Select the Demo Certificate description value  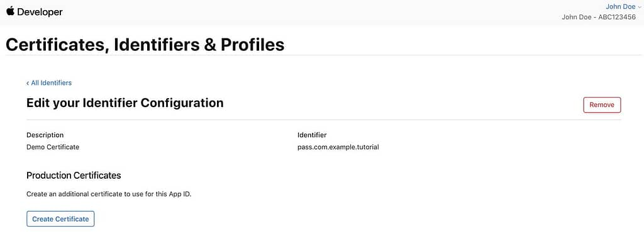[53, 147]
